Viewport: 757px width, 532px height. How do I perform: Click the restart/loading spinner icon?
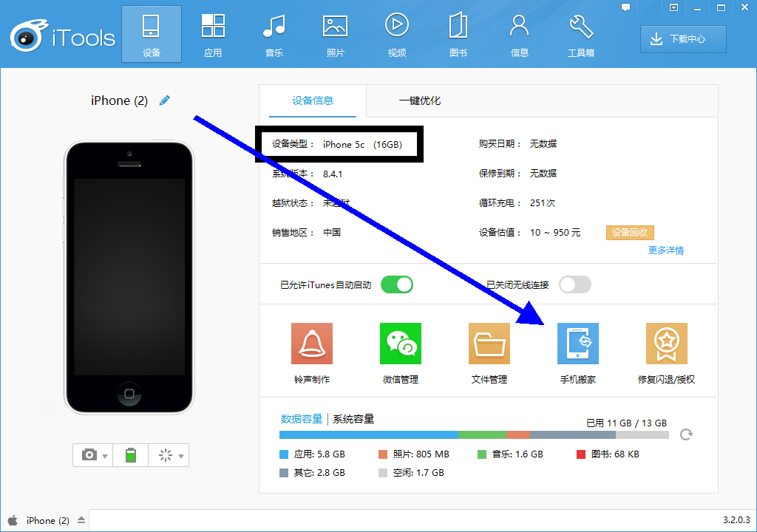(x=166, y=454)
